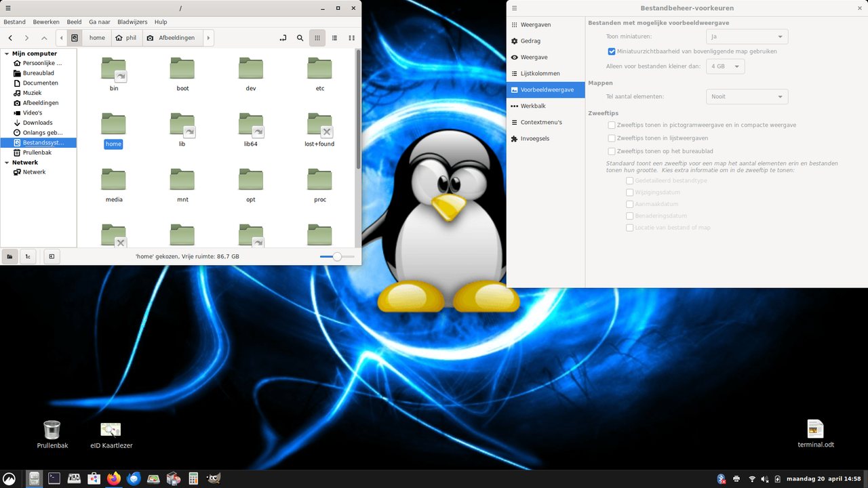Switch to compact view in toolbar
The height and width of the screenshot is (488, 868).
click(x=351, y=38)
